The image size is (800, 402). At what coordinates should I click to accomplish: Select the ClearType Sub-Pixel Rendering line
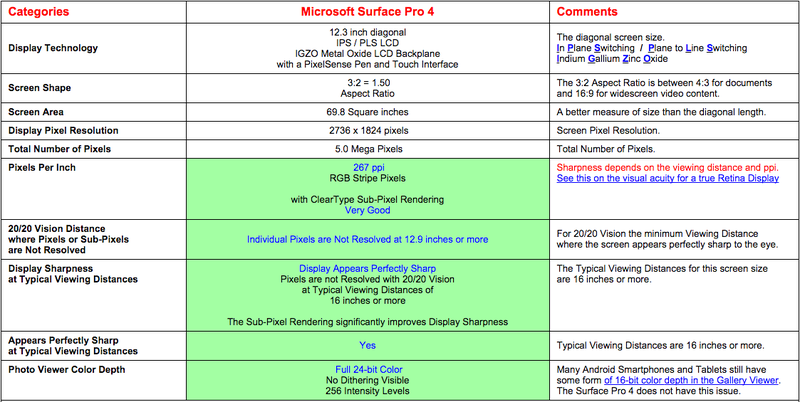click(367, 199)
